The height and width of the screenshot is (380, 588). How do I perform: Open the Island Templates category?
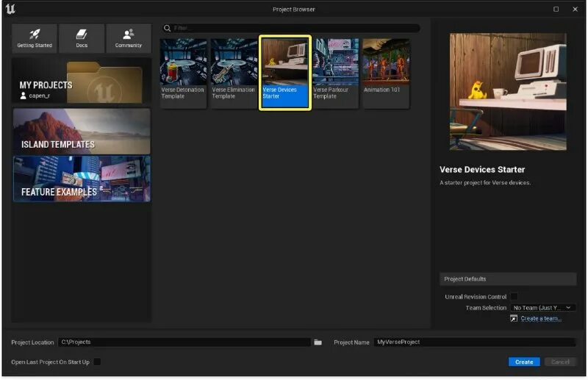(82, 132)
